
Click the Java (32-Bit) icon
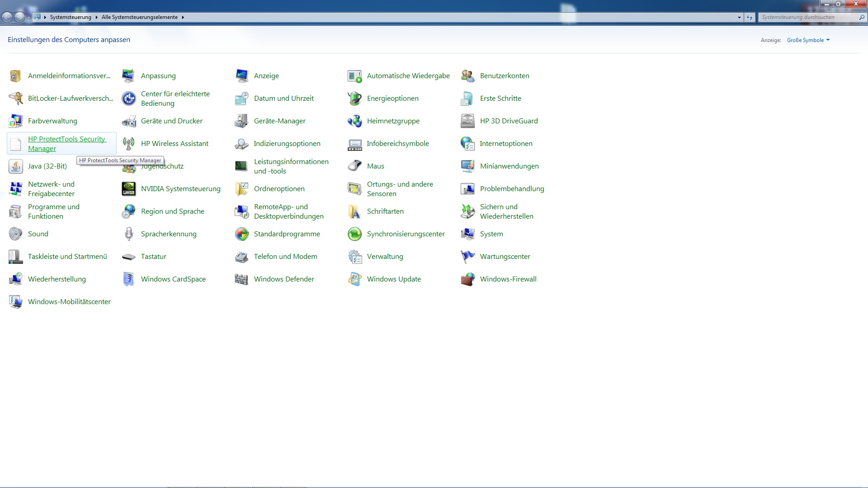16,166
